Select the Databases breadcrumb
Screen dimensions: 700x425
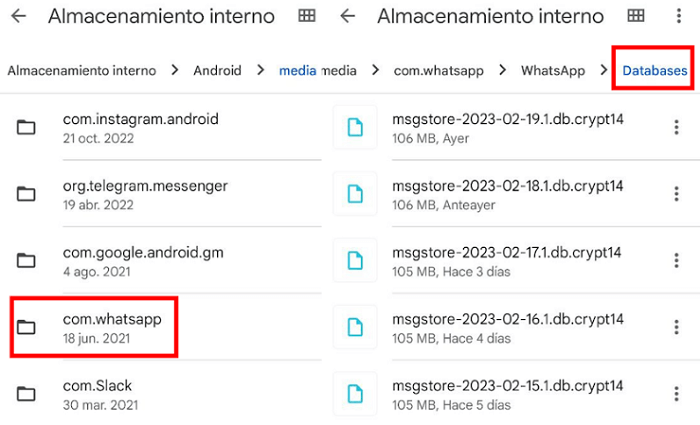654,71
